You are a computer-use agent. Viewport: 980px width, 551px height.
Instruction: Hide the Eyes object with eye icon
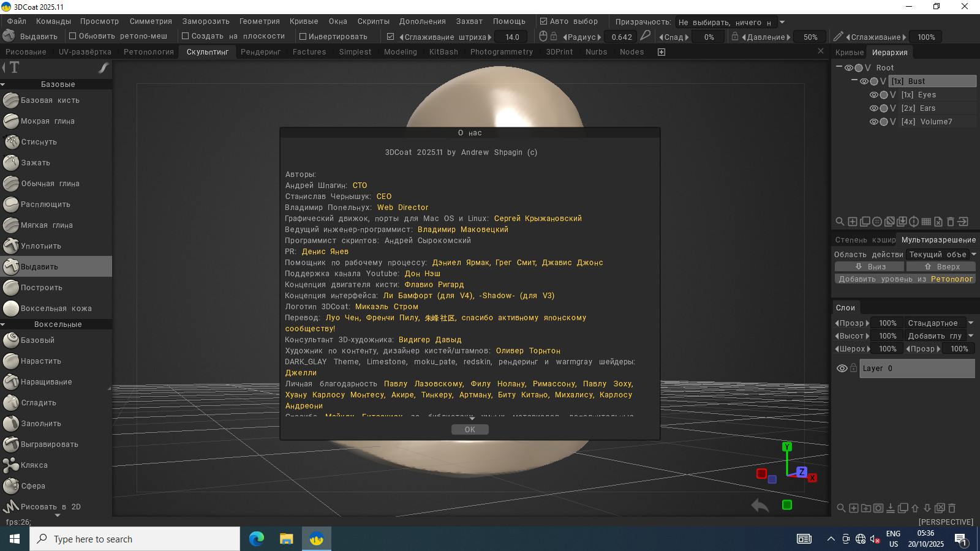[874, 95]
